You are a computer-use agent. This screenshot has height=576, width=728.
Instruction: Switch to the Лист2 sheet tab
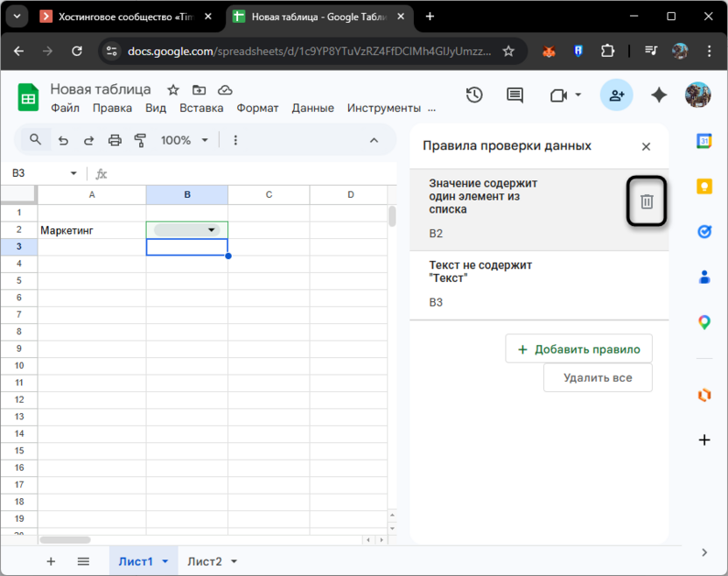(205, 561)
